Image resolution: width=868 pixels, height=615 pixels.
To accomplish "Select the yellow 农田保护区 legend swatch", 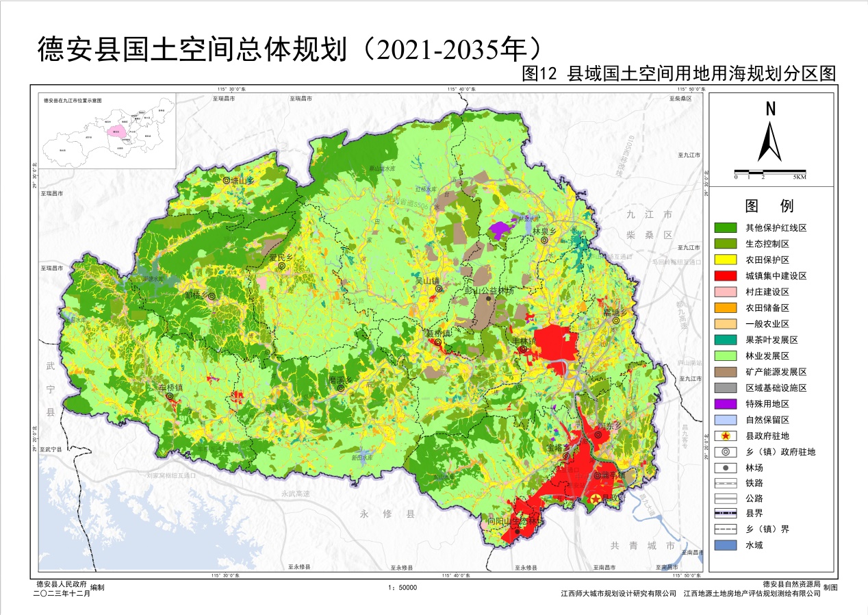I will coord(725,260).
